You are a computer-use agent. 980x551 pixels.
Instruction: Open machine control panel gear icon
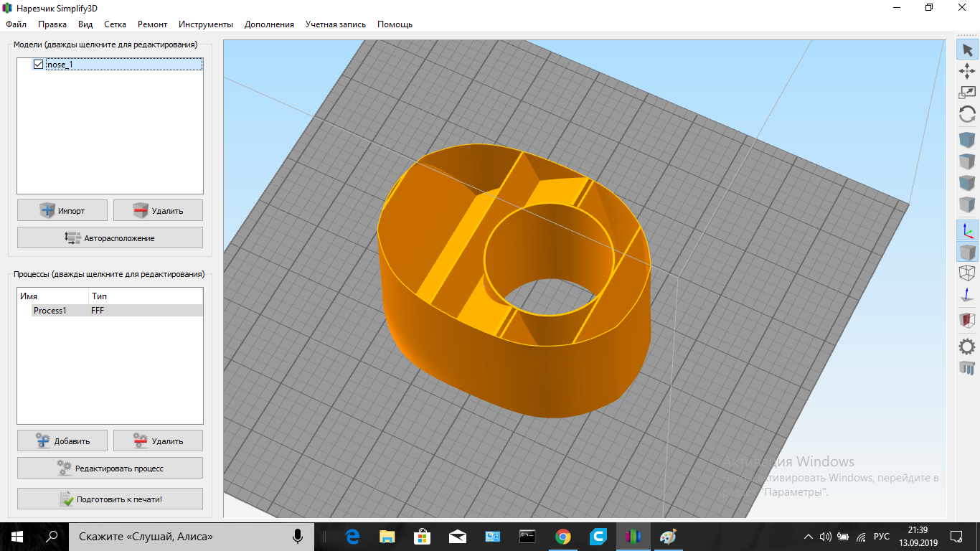pos(967,347)
